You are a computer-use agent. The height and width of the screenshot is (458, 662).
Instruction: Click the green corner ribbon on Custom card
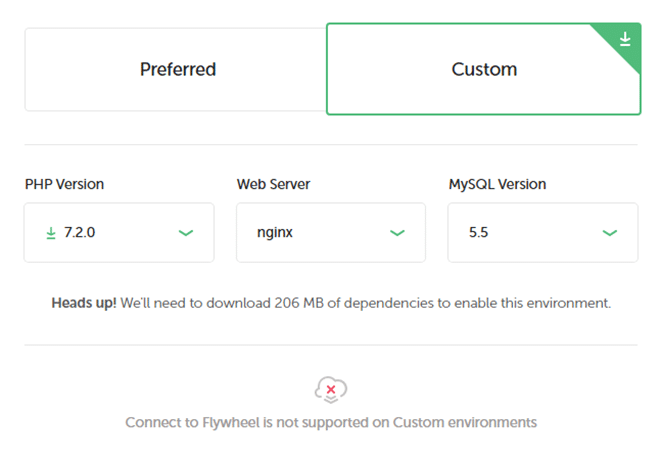point(621,43)
